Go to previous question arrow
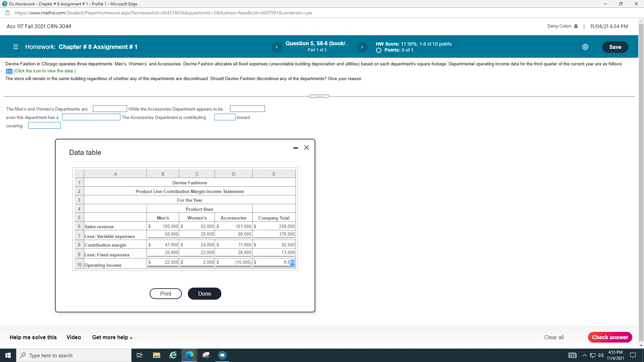 pos(276,47)
